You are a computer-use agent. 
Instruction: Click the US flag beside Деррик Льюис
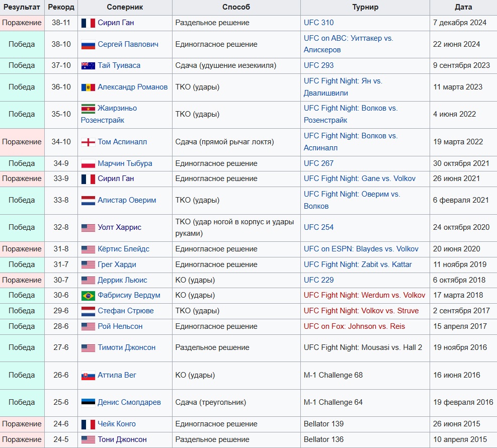point(88,280)
